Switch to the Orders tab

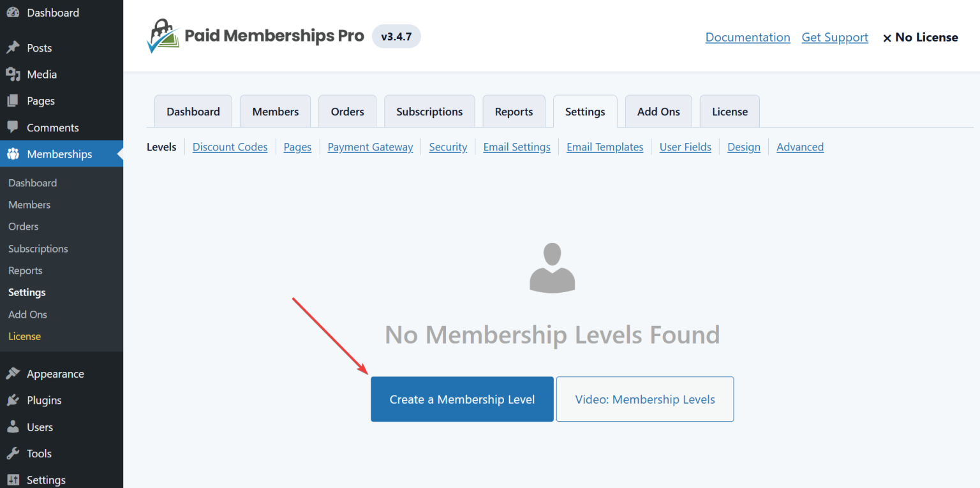pyautogui.click(x=347, y=111)
